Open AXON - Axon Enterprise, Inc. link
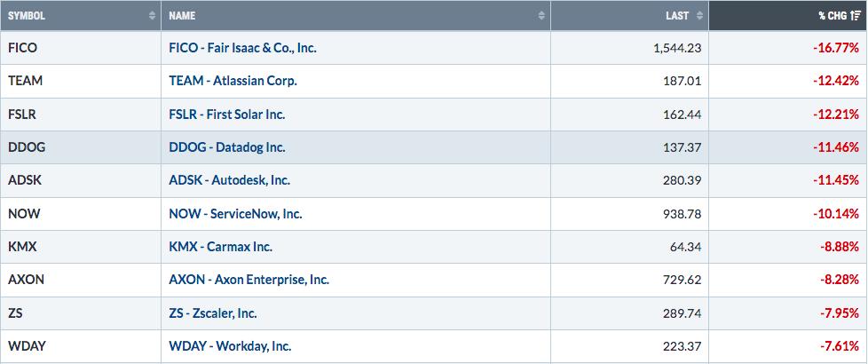This screenshot has width=868, height=364. (249, 280)
